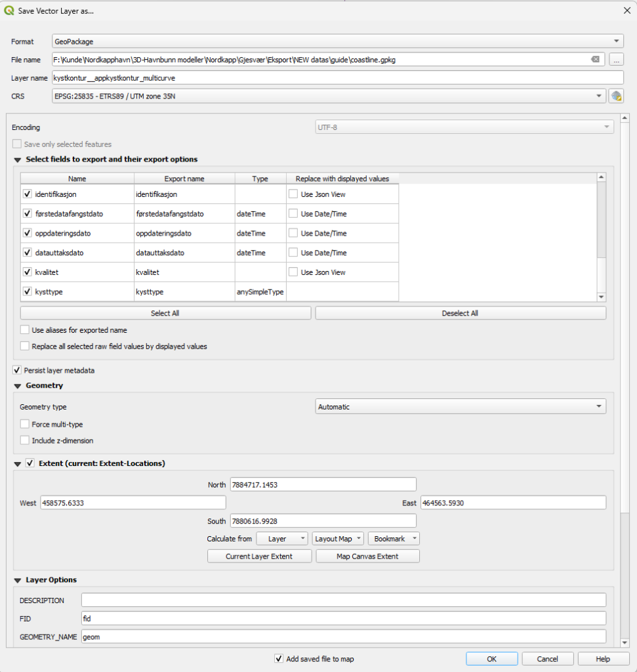Uncheck the identifikasjon field checkbox
637x672 pixels.
tap(27, 194)
